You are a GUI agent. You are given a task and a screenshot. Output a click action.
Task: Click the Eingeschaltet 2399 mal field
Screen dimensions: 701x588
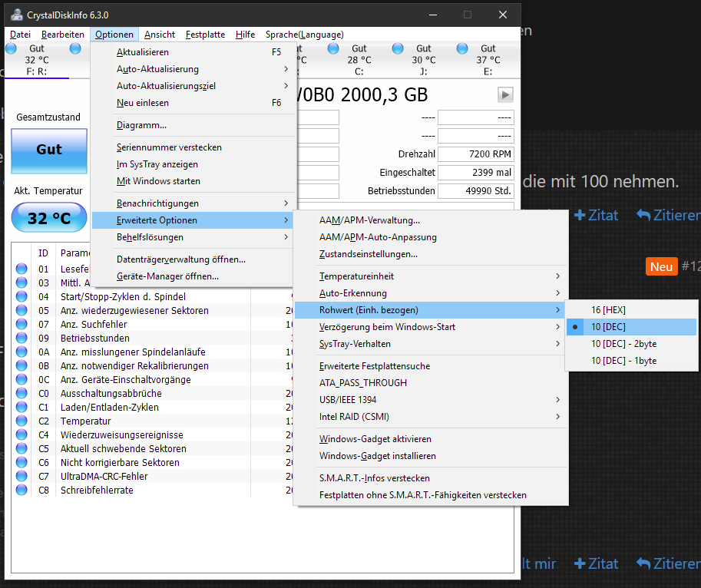tap(476, 173)
